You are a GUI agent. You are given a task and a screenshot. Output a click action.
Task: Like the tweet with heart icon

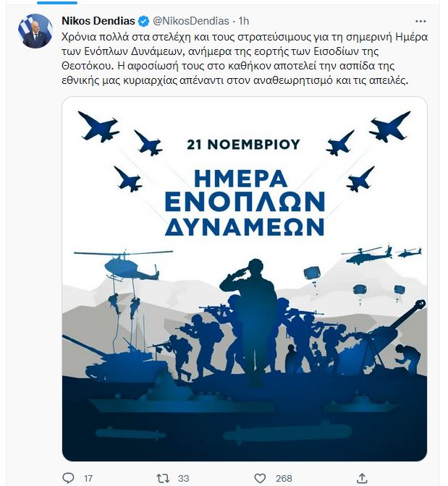tap(260, 478)
